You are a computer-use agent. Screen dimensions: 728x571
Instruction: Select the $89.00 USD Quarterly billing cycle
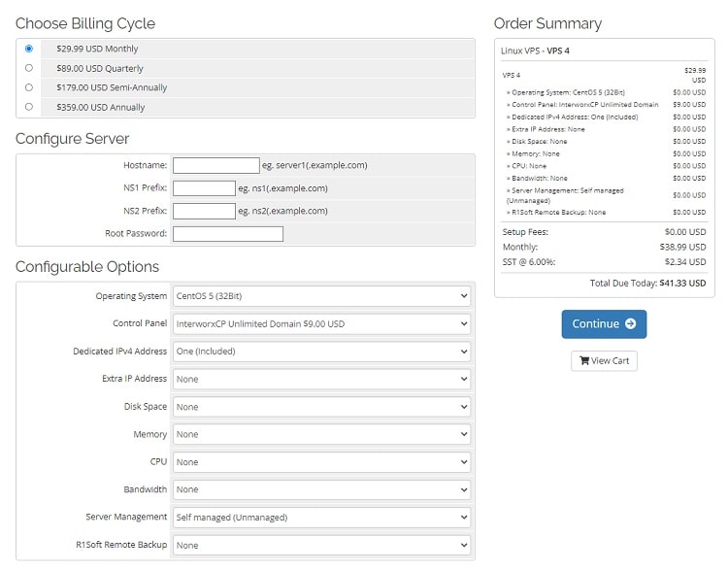pos(29,68)
